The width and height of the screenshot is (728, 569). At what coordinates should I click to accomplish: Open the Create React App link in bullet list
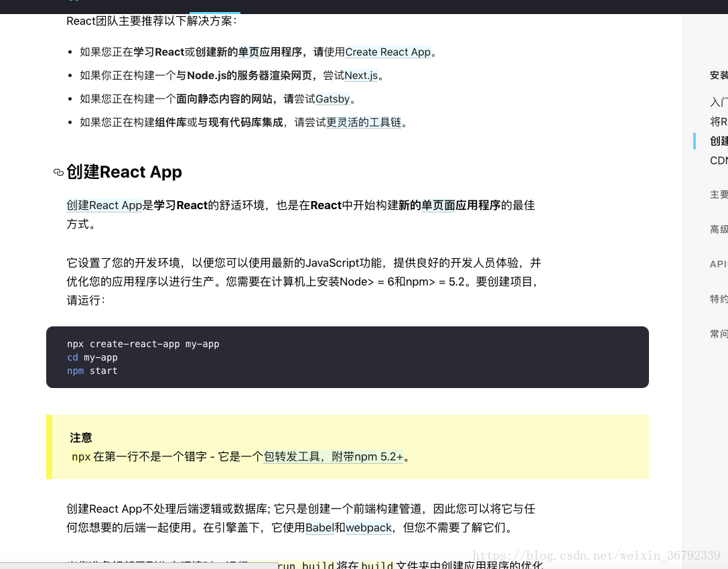coord(388,52)
